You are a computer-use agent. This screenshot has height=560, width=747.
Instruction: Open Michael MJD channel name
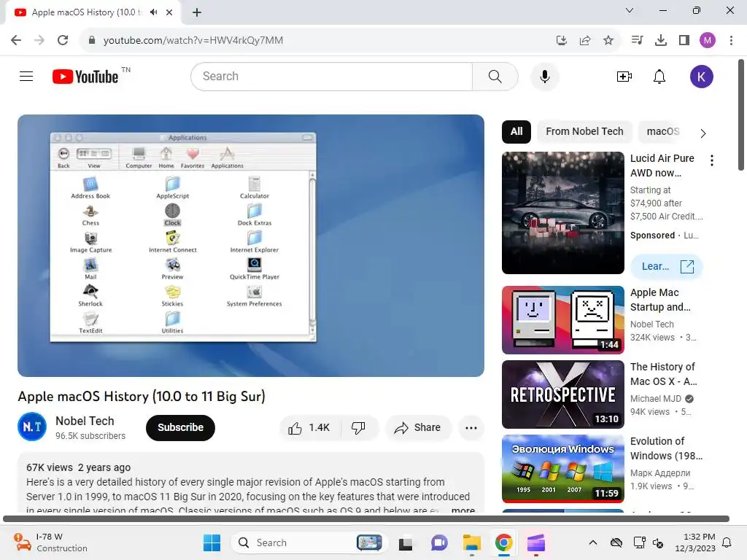pyautogui.click(x=656, y=399)
